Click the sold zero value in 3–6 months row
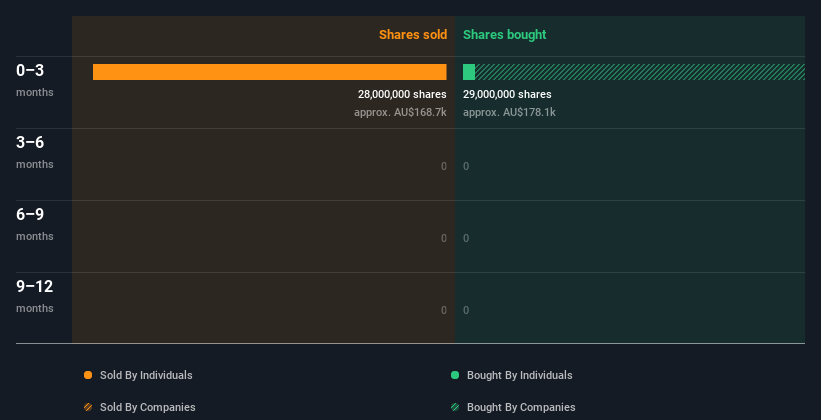Screen dimensions: 821x420 tap(444, 167)
